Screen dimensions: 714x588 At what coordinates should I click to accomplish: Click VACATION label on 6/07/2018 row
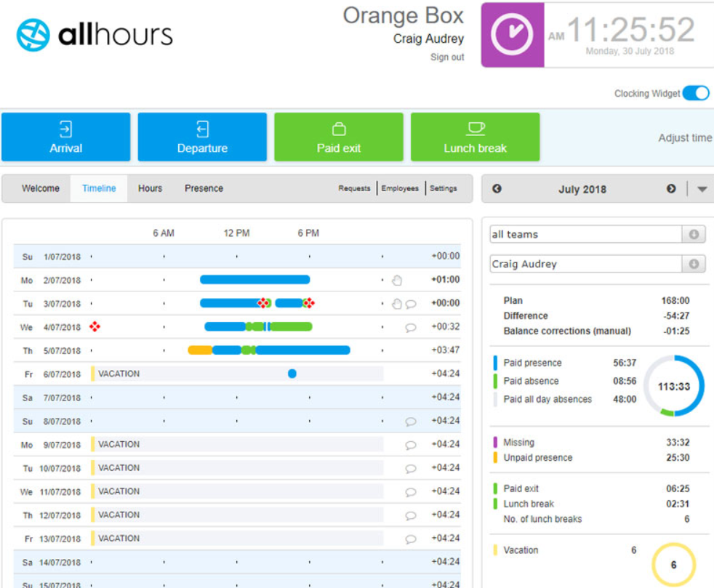[119, 374]
